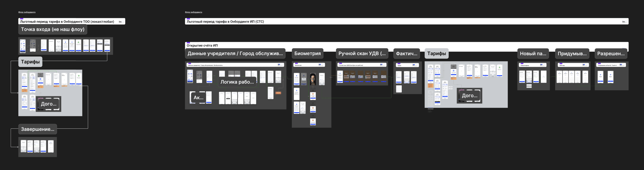Click the orange note in Данные учредителя section
Screen dimensions: 644x170
point(278,93)
